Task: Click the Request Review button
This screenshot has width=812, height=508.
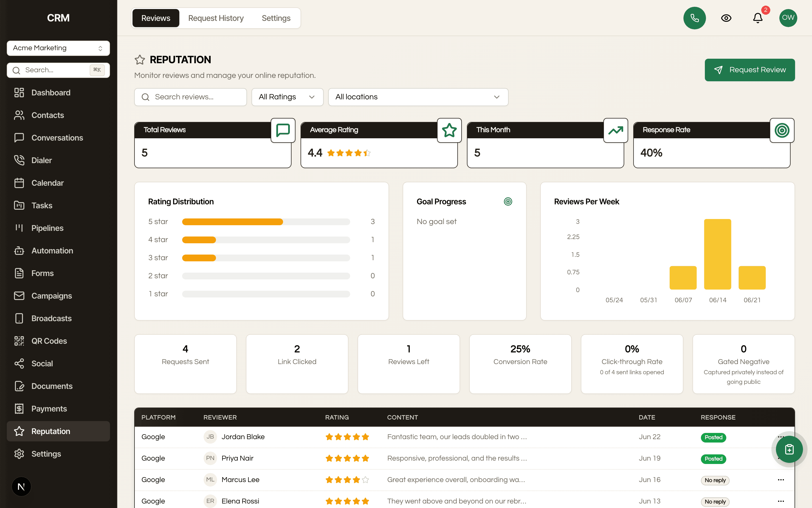Action: click(750, 70)
